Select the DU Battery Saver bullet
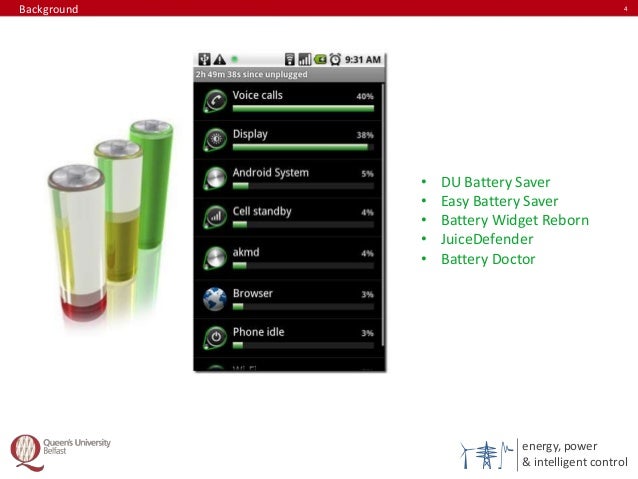Viewport: 638px width, 479px height. 495,182
